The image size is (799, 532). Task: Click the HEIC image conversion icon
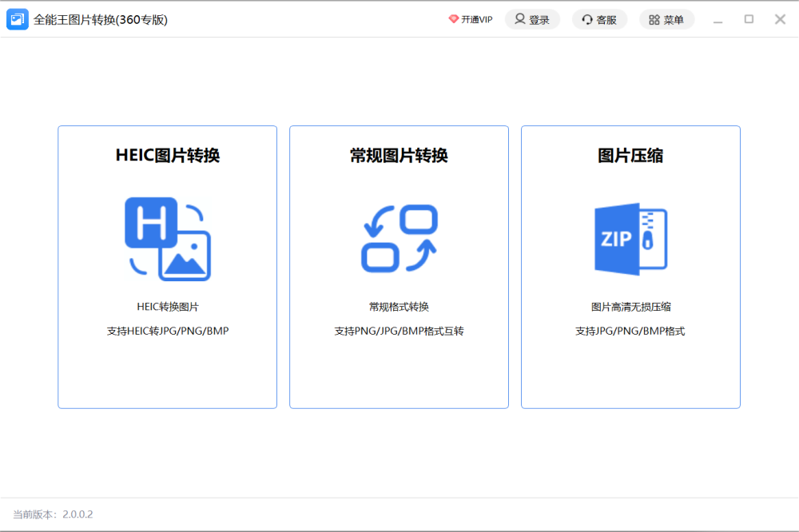coord(168,239)
